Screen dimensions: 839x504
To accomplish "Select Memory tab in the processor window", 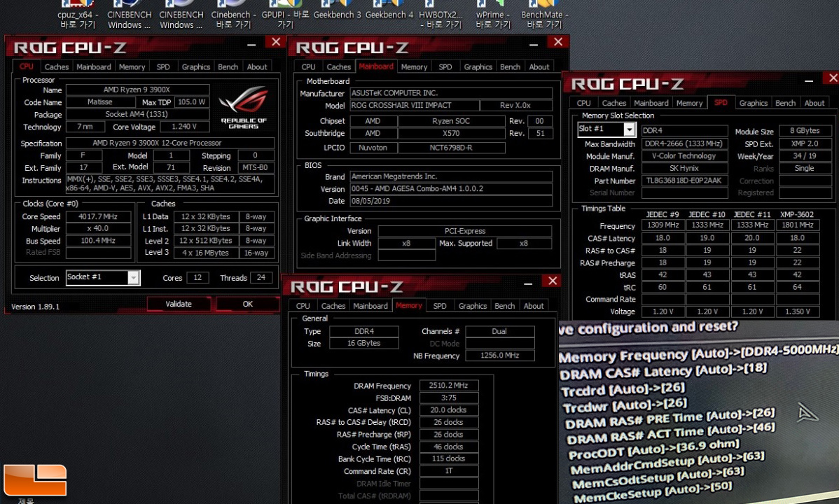I will (x=132, y=67).
